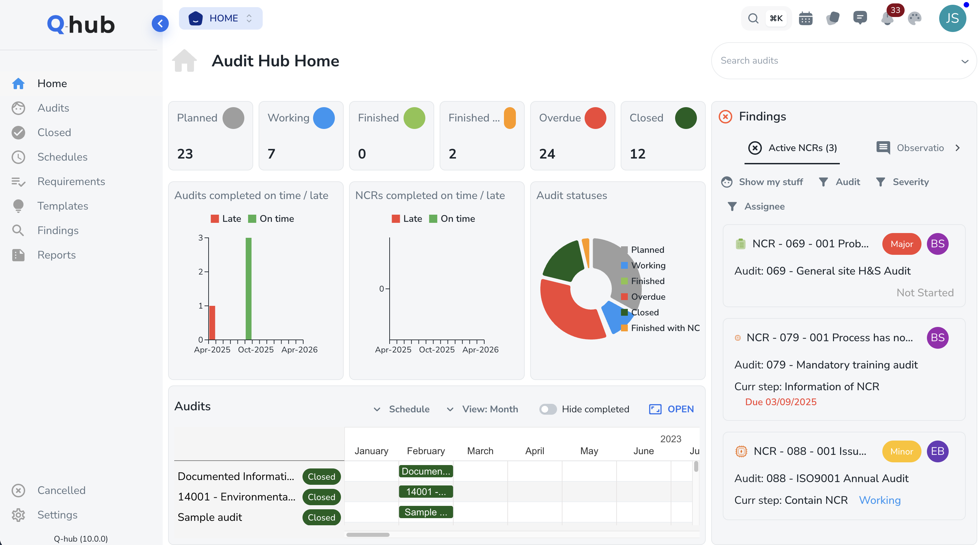The width and height of the screenshot is (980, 545).
Task: Click the red Overdue status circle
Action: coord(596,118)
